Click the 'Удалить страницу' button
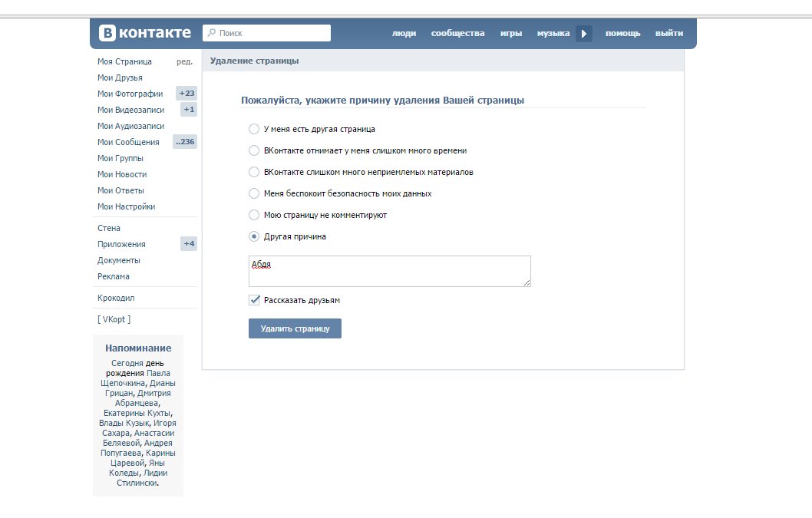 295,328
